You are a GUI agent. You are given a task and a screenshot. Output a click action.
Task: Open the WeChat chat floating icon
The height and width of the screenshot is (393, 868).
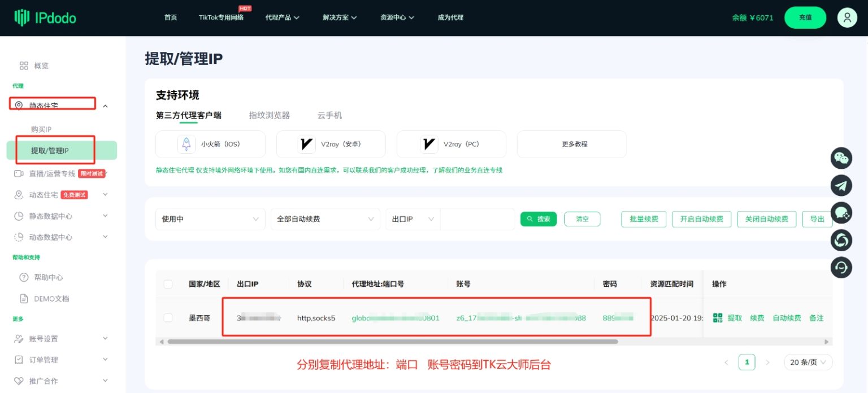841,158
